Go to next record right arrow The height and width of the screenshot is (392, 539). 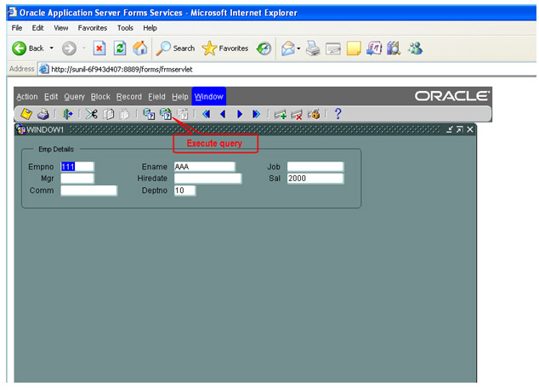tap(240, 114)
